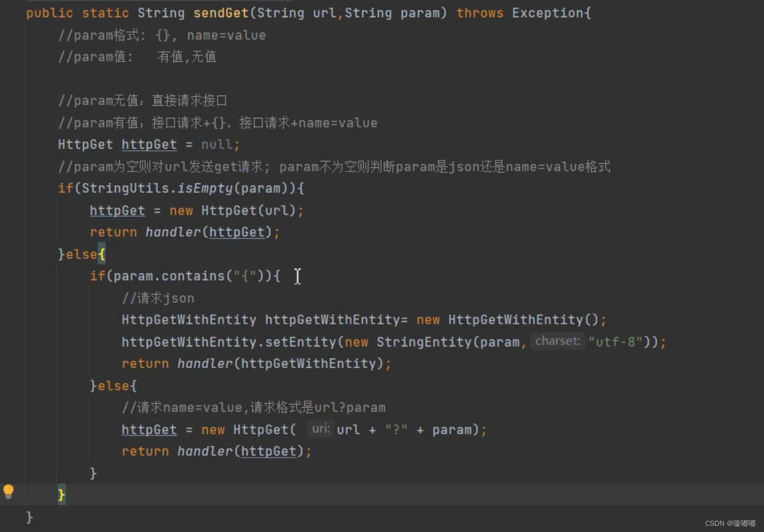Place cursor at the text caret after contains("{")
This screenshot has width=764, height=532.
point(297,276)
